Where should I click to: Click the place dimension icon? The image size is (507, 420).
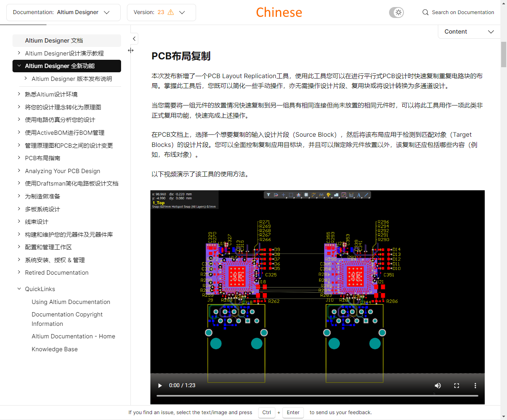pos(351,195)
